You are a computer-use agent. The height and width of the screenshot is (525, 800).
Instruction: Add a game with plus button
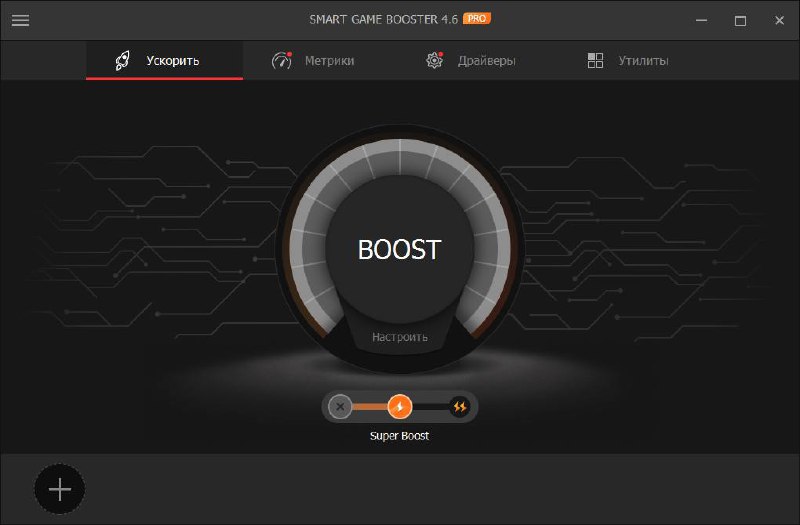pos(60,489)
